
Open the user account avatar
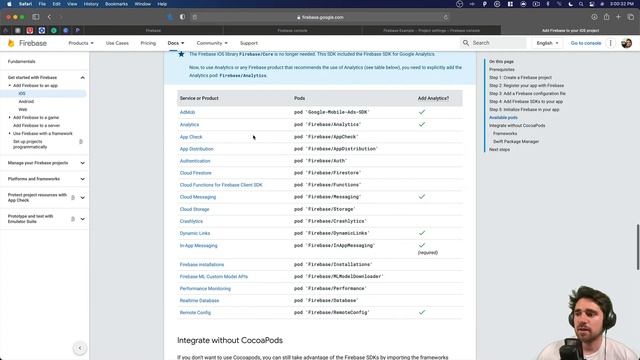click(626, 43)
